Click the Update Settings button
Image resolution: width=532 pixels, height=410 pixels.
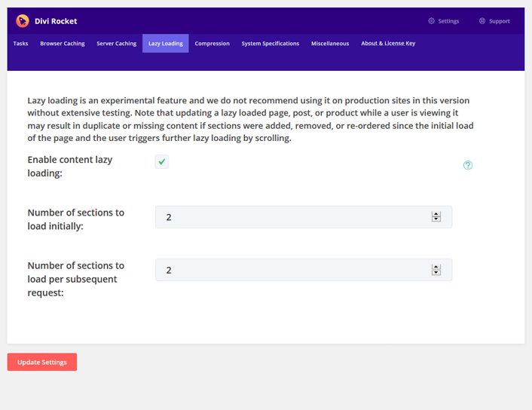point(42,363)
